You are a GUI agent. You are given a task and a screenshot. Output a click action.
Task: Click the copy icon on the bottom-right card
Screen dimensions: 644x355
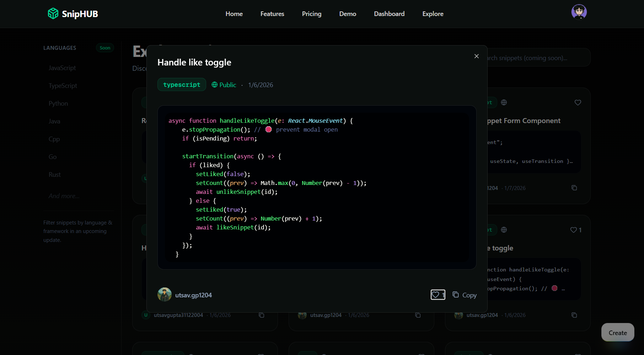point(574,315)
